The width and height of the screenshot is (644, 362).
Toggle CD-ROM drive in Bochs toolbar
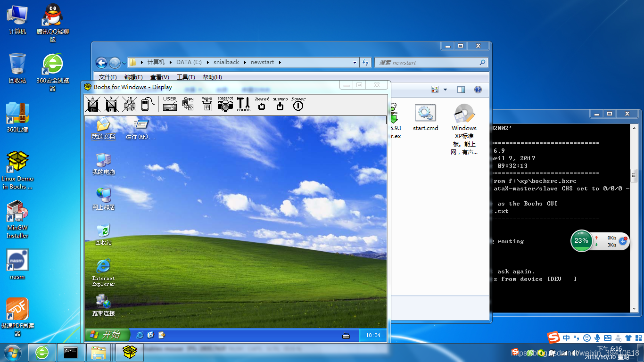(130, 104)
